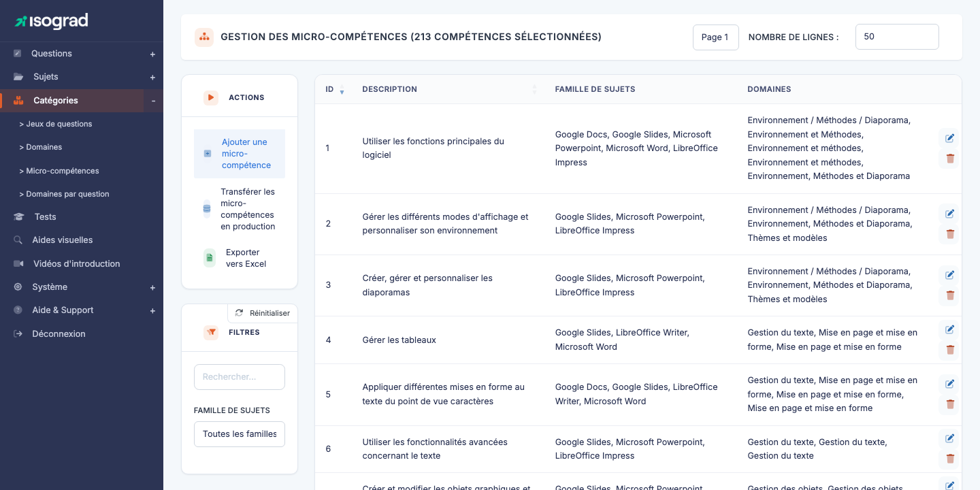
Task: Click the Catégories sidebar icon
Action: pyautogui.click(x=18, y=100)
